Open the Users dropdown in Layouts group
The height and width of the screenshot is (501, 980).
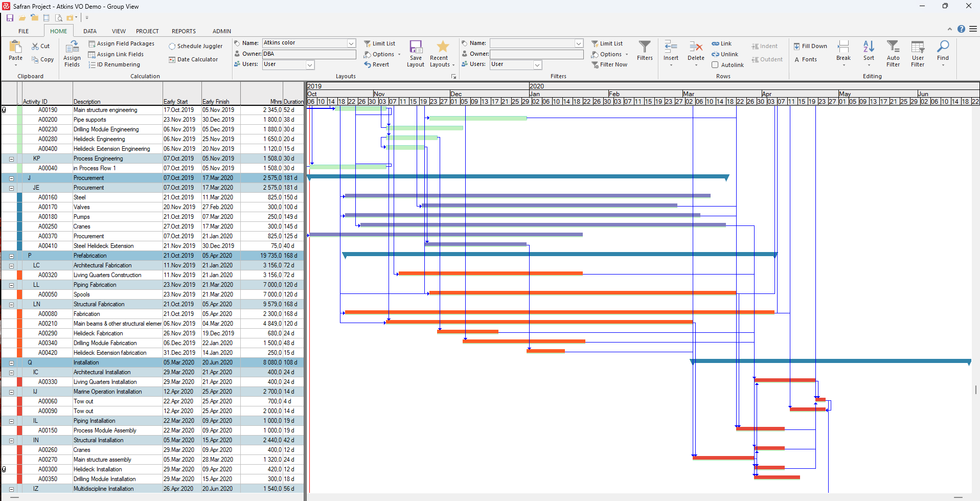(309, 64)
